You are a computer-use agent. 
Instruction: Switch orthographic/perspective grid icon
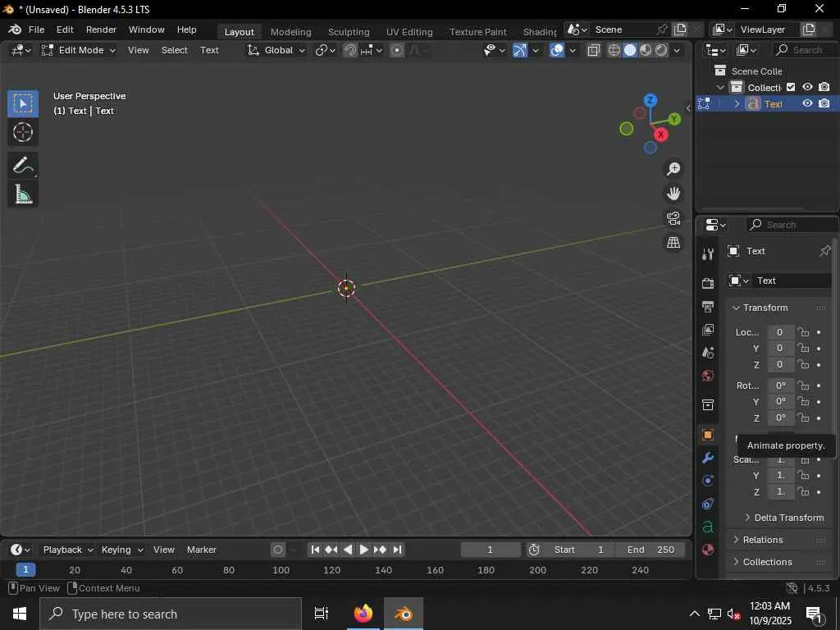[x=673, y=243]
